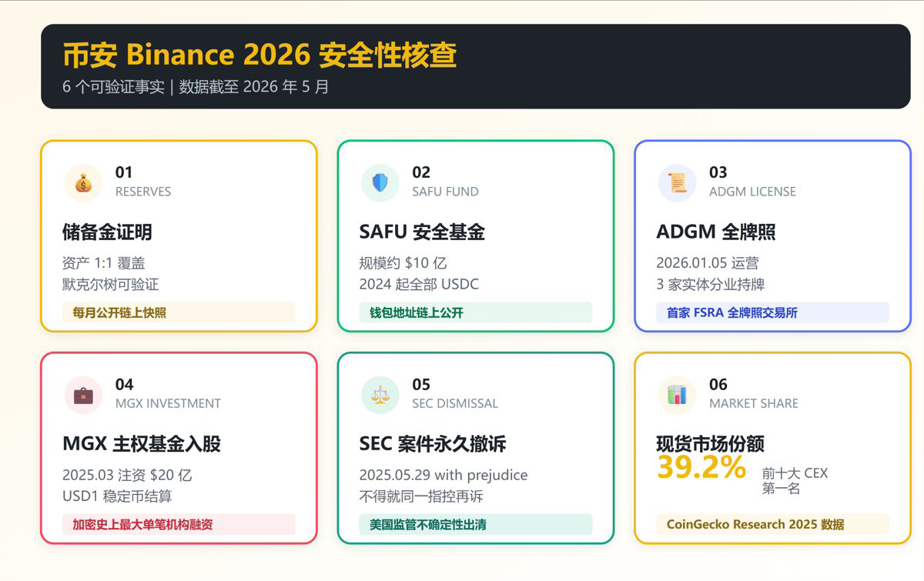Image resolution: width=924 pixels, height=581 pixels.
Task: Click the heading SAFU 安全基金
Action: pos(422,232)
